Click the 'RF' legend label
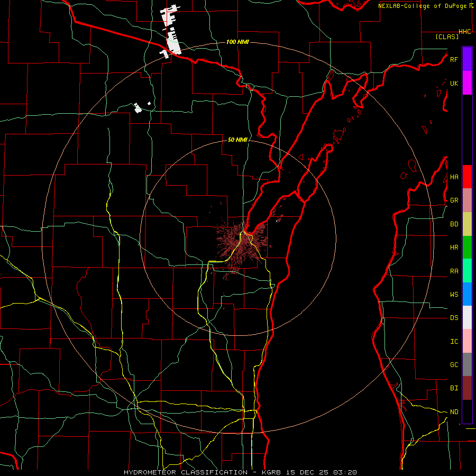Viewport: 476px width, 476px height. pos(454,59)
